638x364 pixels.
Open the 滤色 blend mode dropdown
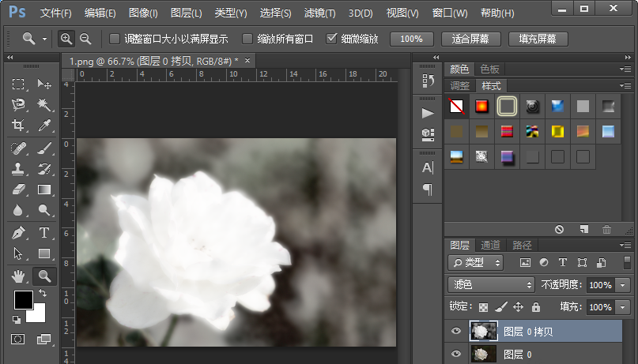(491, 284)
